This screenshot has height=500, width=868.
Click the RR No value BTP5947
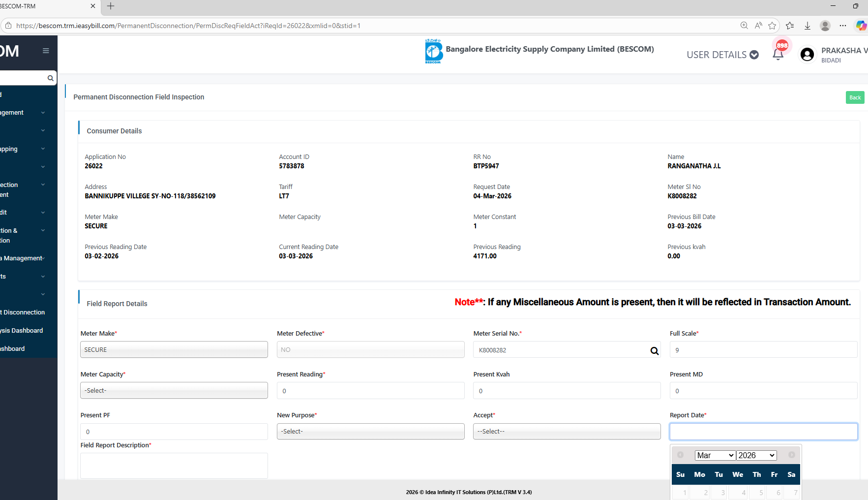click(486, 166)
